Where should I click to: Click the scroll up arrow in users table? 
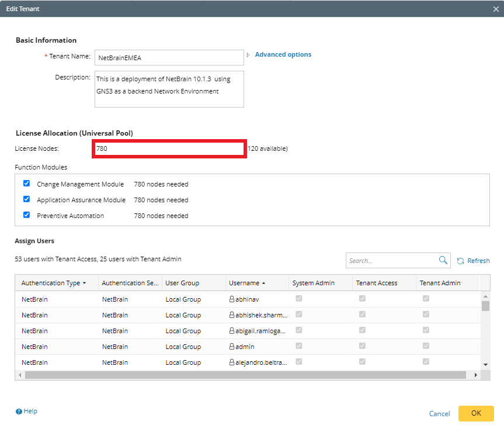tap(485, 296)
